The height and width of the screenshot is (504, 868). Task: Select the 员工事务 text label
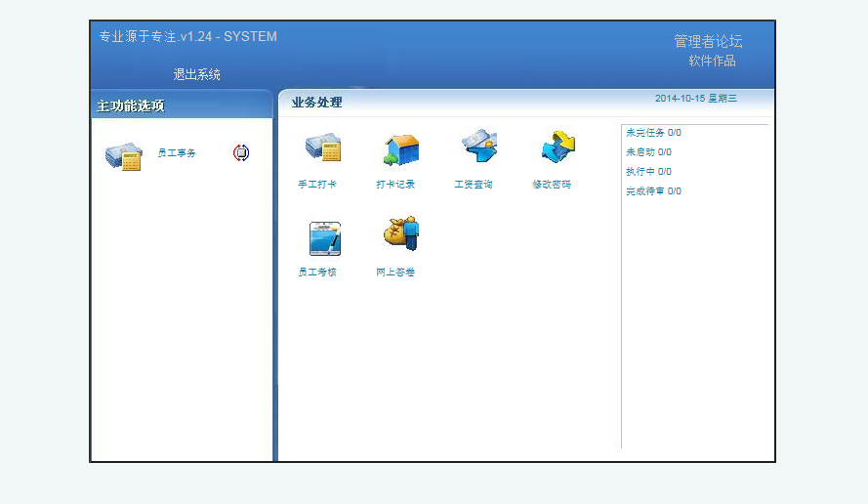tap(177, 153)
